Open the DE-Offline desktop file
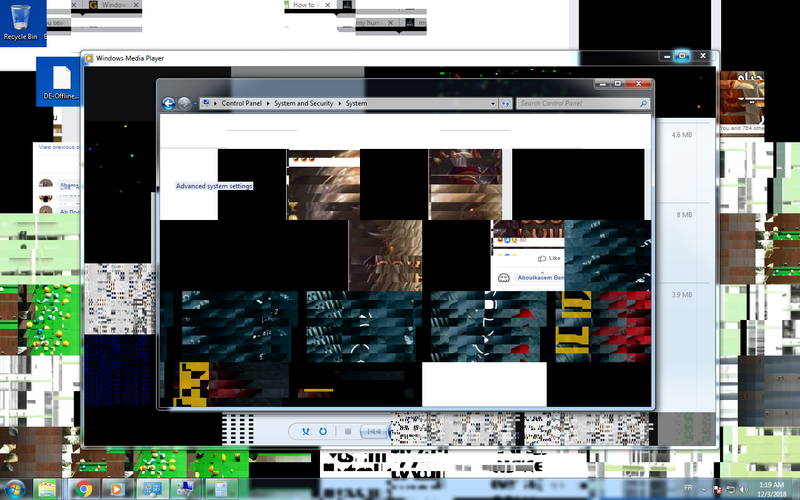This screenshot has width=800, height=500. coord(61,82)
